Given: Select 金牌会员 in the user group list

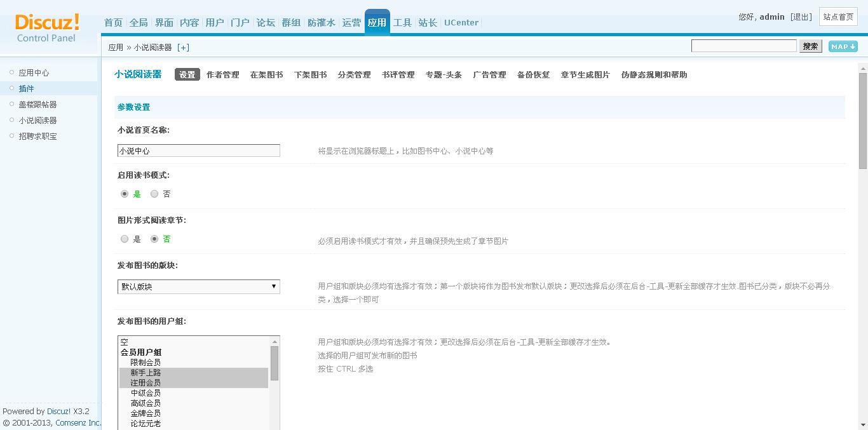Looking at the screenshot, I should coord(194,413).
